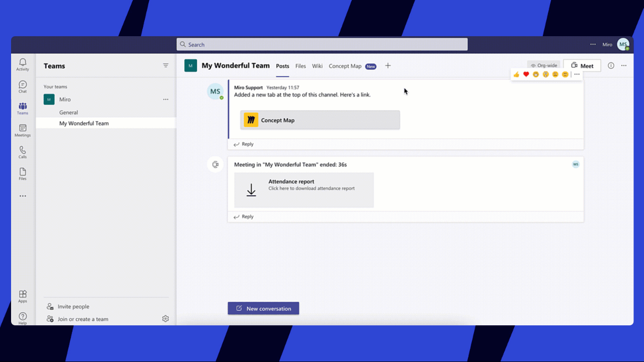Open Files in the left rail
The height and width of the screenshot is (362, 644).
pos(23,174)
